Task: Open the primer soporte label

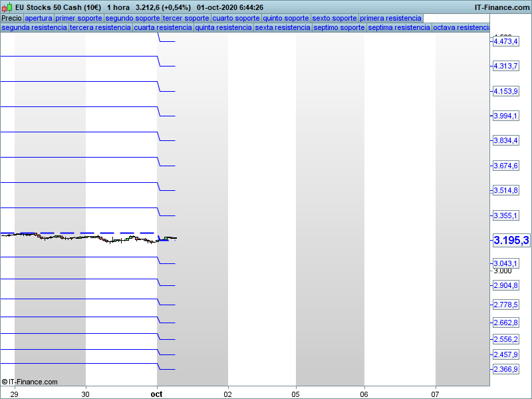Action: coord(78,18)
